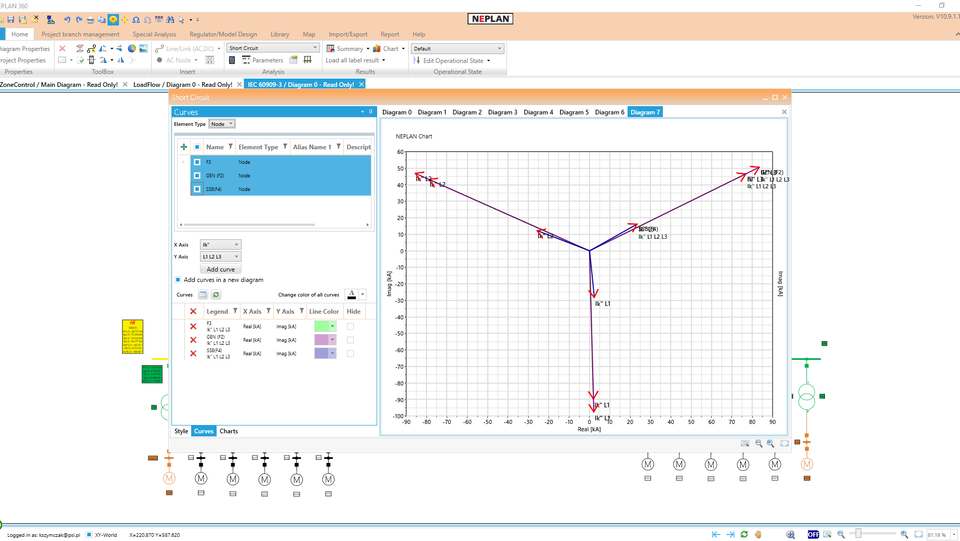
Task: Switch to the Style tab in Curves panel
Action: pyautogui.click(x=181, y=431)
